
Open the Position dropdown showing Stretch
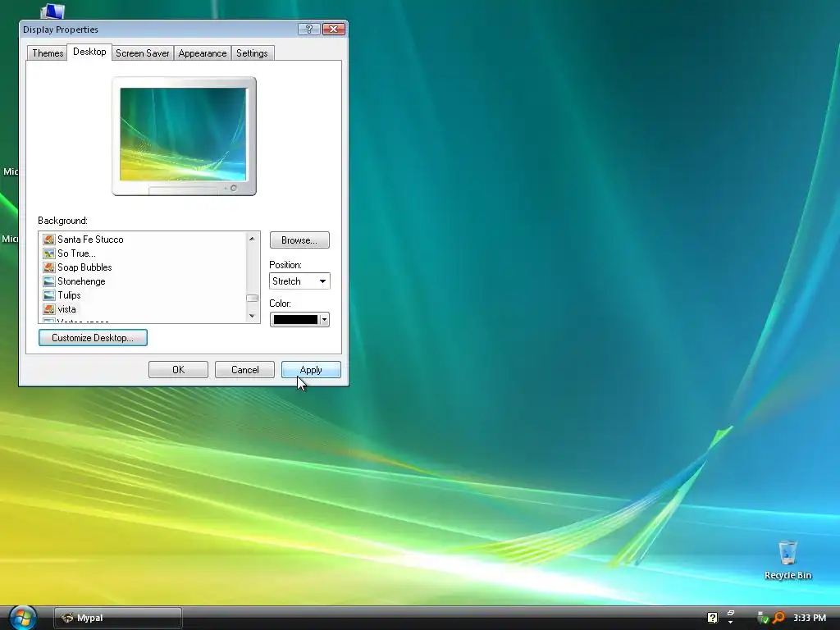pyautogui.click(x=299, y=281)
